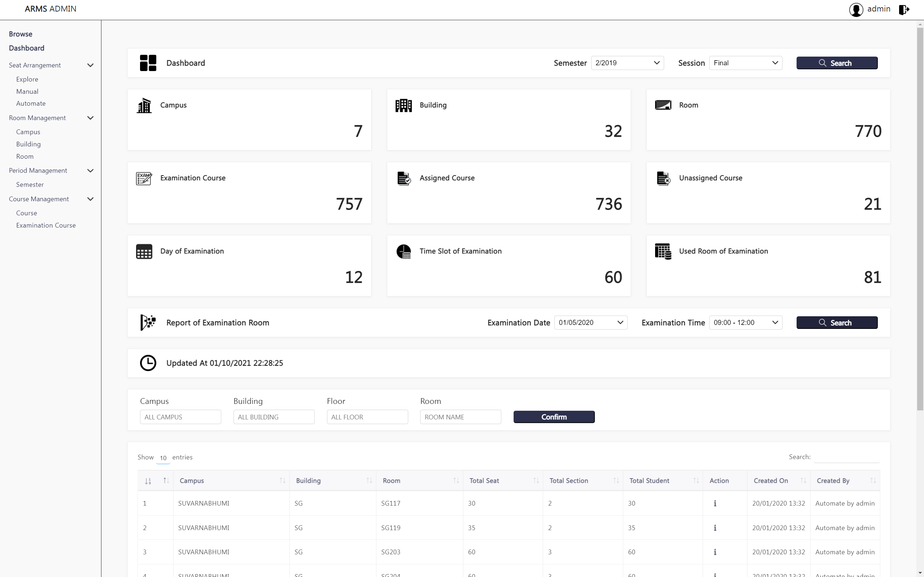Click the Confirm filter button
Screen dimensions: 924x577
pos(554,417)
